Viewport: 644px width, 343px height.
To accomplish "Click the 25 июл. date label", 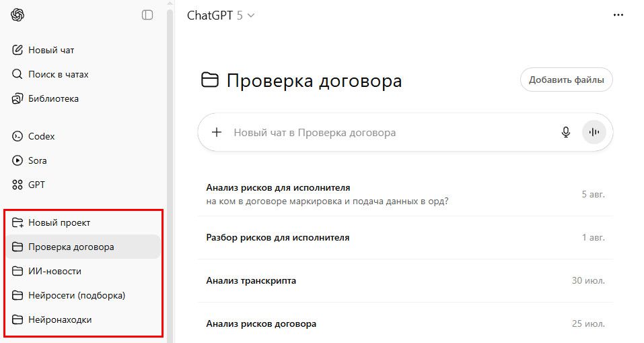I will point(588,323).
